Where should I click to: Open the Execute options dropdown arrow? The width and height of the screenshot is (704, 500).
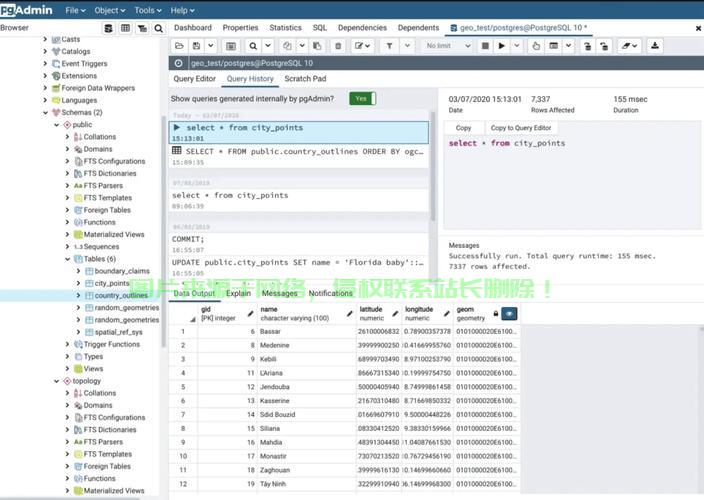tap(516, 46)
